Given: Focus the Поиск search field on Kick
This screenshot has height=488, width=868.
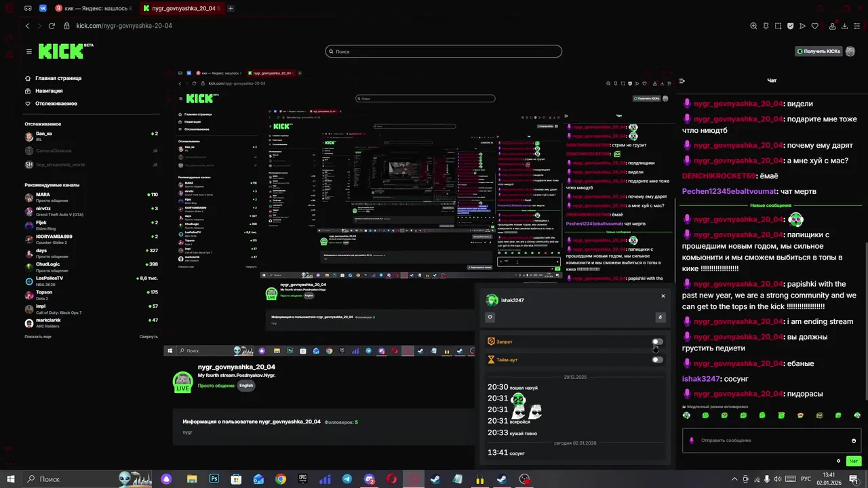Looking at the screenshot, I should pos(443,52).
